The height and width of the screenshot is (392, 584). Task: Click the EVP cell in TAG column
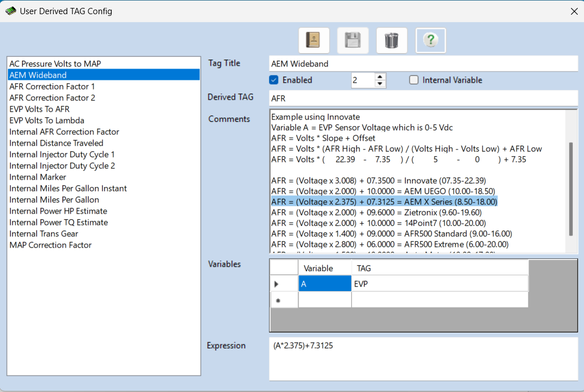tap(439, 284)
